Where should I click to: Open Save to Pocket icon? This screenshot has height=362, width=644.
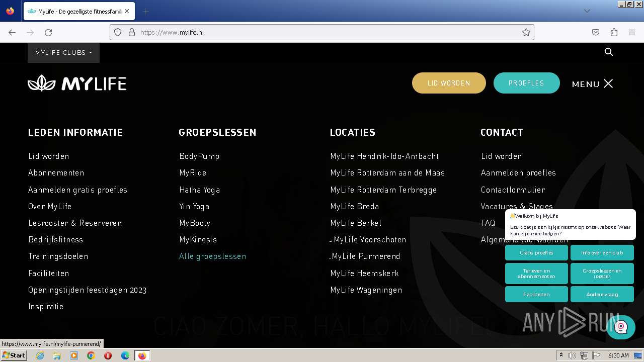pyautogui.click(x=596, y=32)
